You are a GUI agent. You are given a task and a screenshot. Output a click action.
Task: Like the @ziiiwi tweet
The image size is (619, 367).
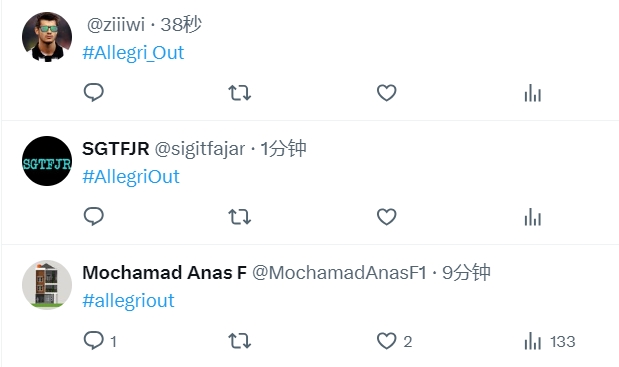[386, 93]
